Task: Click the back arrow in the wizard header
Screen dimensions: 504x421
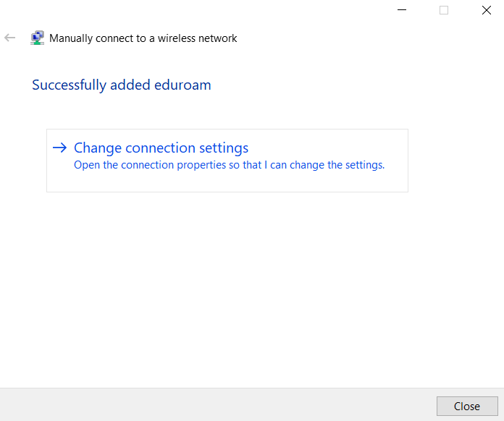Action: pyautogui.click(x=9, y=38)
